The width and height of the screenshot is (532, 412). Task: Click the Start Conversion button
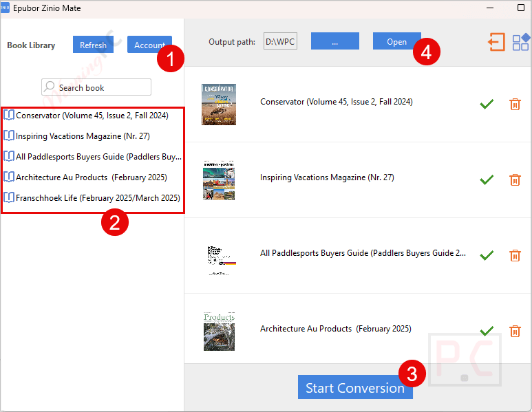point(355,387)
